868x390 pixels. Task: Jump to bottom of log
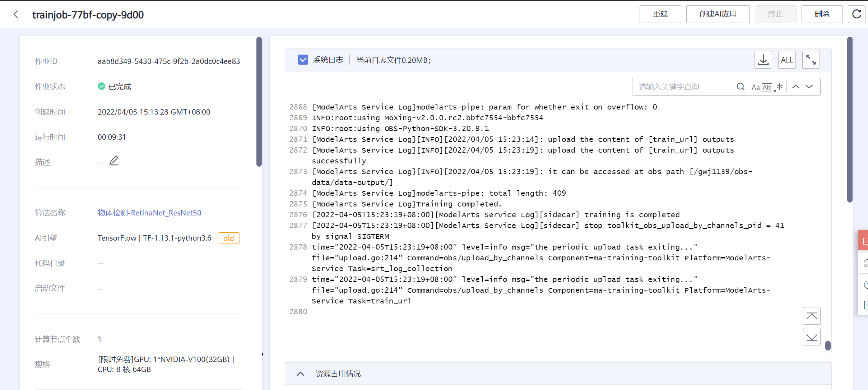(811, 337)
